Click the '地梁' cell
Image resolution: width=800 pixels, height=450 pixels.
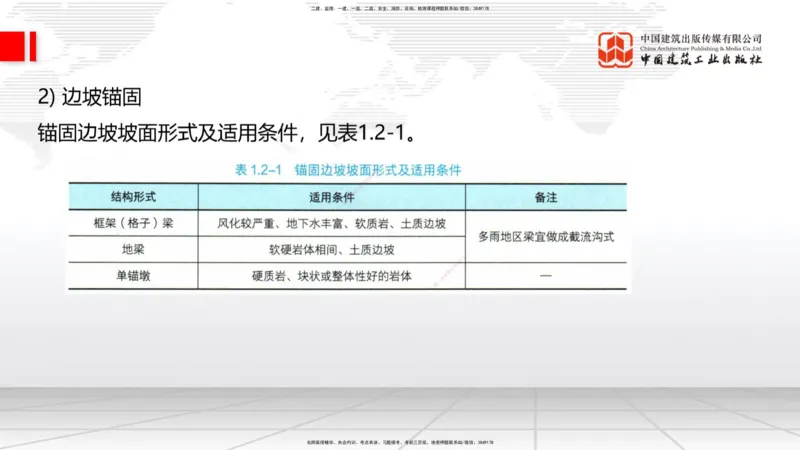133,249
